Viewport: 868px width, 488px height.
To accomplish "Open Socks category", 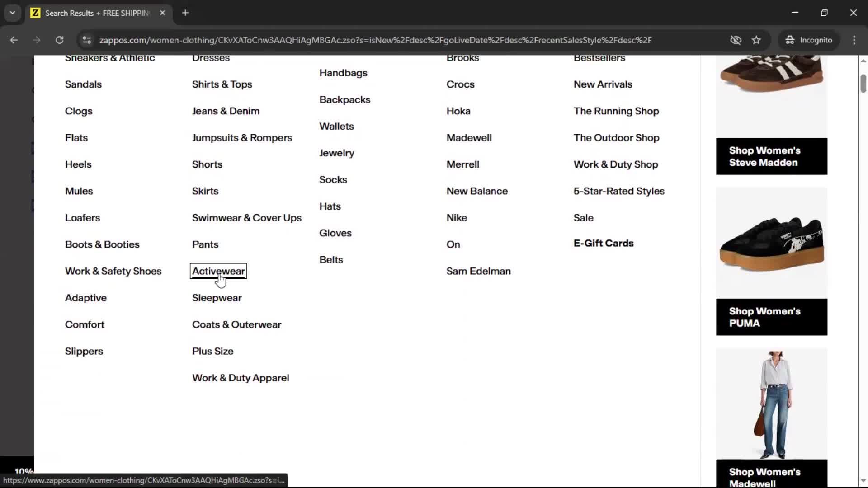I will click(x=333, y=179).
